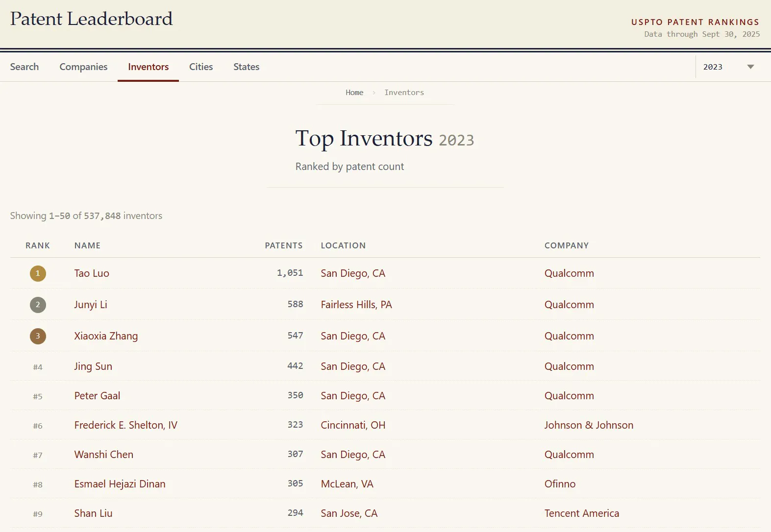This screenshot has width=771, height=532.
Task: Open the 2023 year dropdown
Action: point(728,67)
